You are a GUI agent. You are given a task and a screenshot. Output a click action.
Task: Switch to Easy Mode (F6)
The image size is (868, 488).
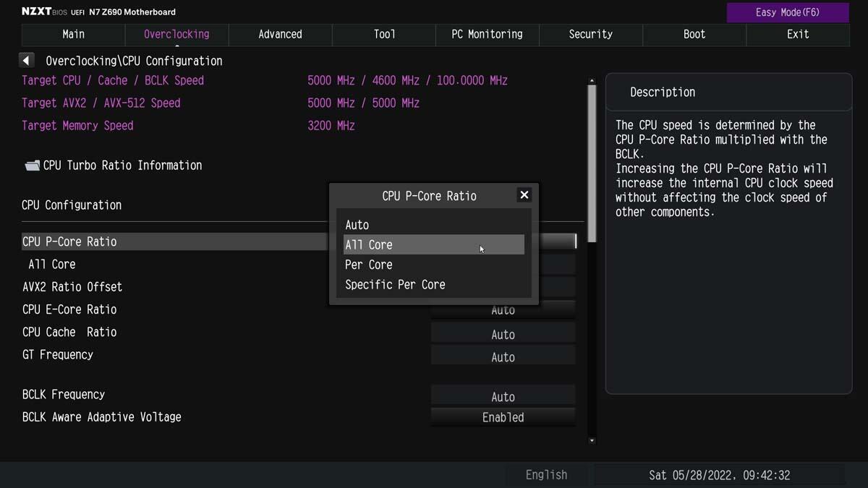click(x=788, y=12)
